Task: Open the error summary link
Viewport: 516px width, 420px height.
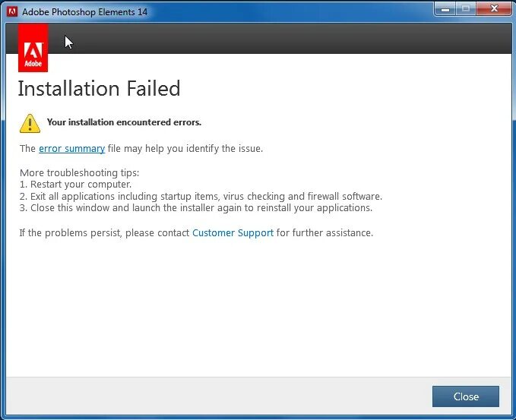Action: tap(71, 149)
